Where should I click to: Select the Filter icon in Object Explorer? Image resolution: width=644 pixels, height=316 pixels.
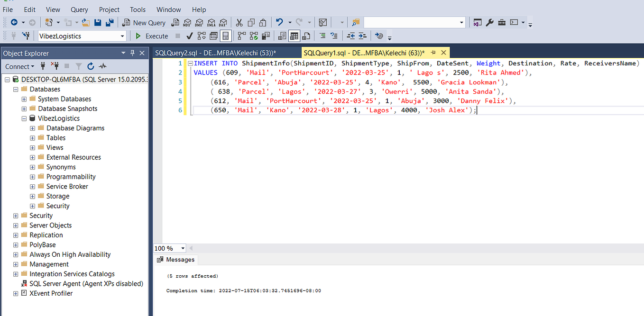coord(79,66)
